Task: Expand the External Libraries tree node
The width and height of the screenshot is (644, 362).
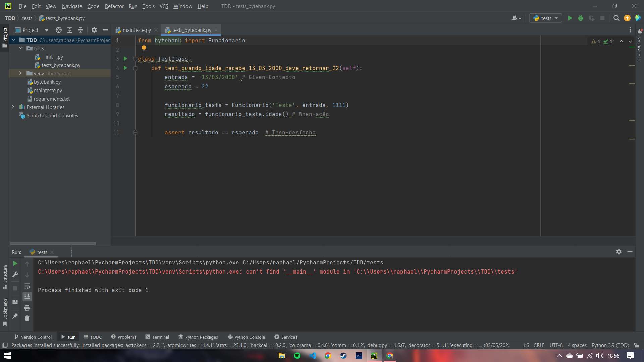Action: coord(13,107)
